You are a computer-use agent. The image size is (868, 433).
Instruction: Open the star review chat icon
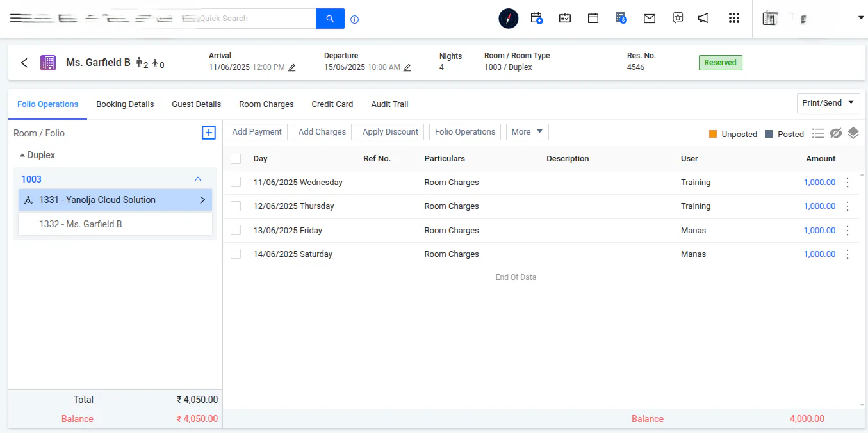pyautogui.click(x=678, y=19)
